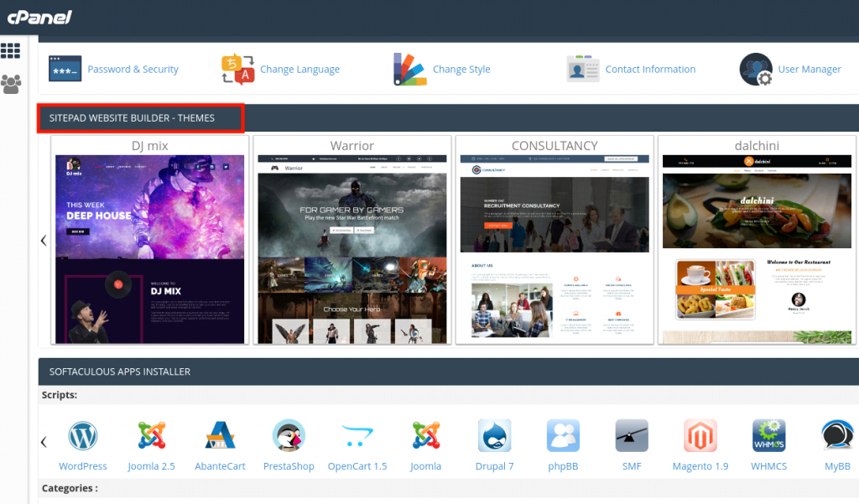Click the Magento 1.9 icon

(x=700, y=436)
